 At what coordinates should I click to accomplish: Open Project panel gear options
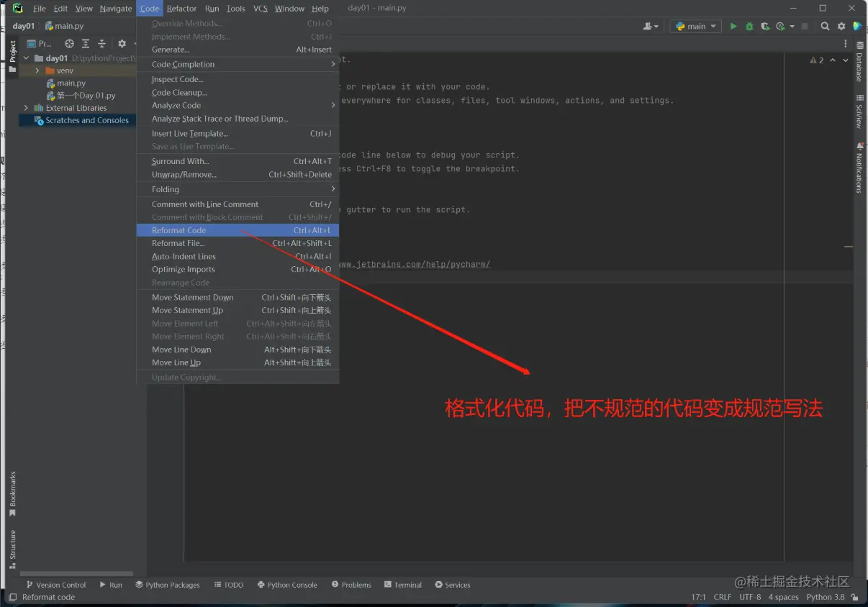(x=122, y=44)
